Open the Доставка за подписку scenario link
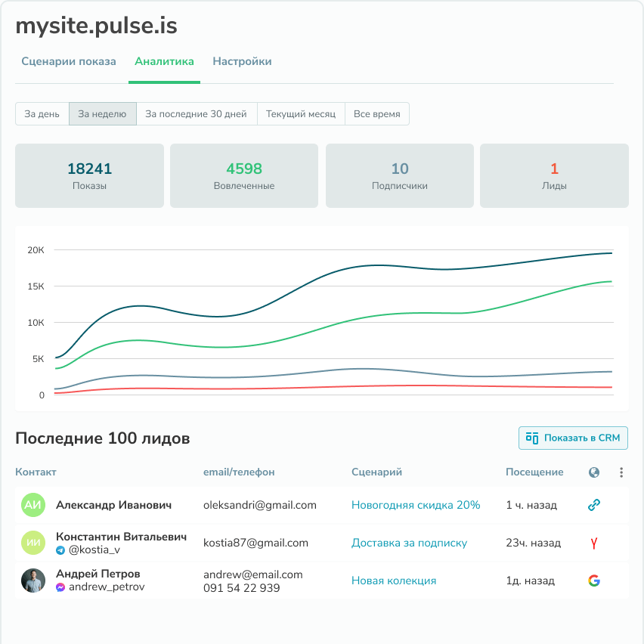The height and width of the screenshot is (644, 644). 409,543
